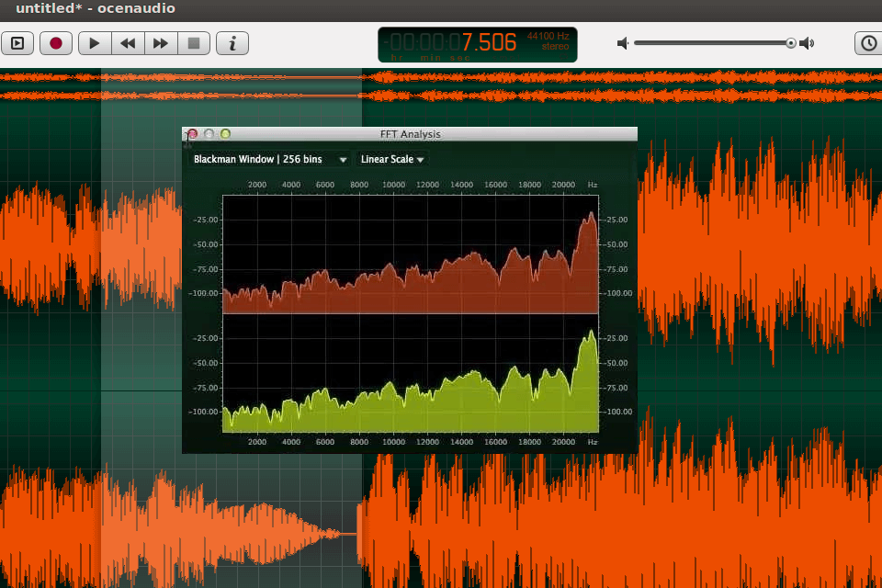The width and height of the screenshot is (882, 588).
Task: Click the green lower-channel FFT spectrum graph
Action: point(411,373)
